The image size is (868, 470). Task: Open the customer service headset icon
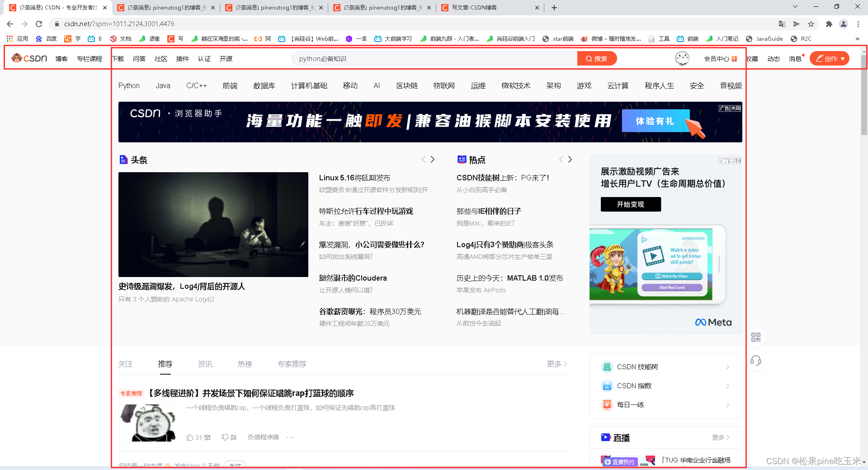[755, 361]
